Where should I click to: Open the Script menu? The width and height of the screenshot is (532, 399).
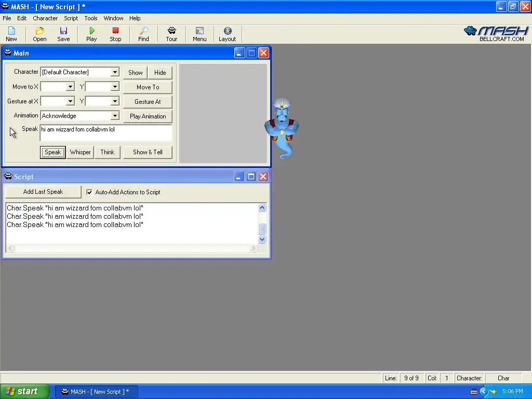coord(71,18)
